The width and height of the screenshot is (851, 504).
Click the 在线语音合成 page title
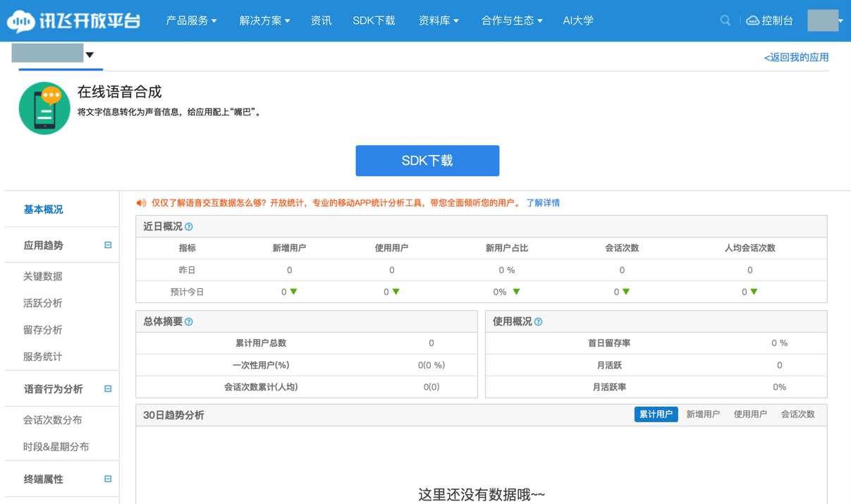pyautogui.click(x=119, y=92)
